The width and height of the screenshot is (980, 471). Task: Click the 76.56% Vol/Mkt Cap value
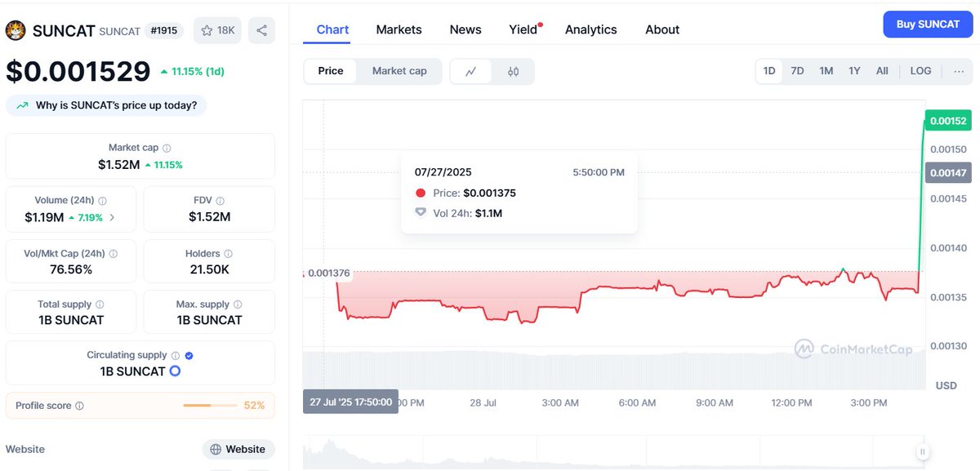[x=69, y=269]
